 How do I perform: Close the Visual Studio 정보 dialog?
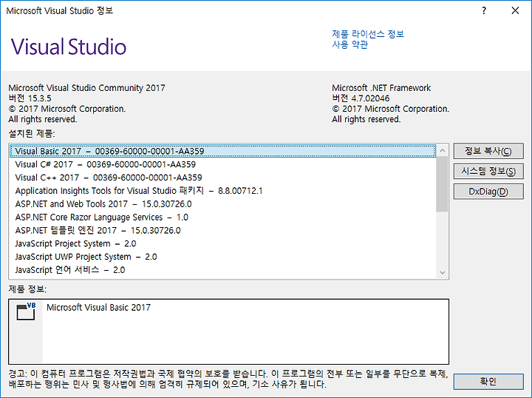[x=515, y=10]
